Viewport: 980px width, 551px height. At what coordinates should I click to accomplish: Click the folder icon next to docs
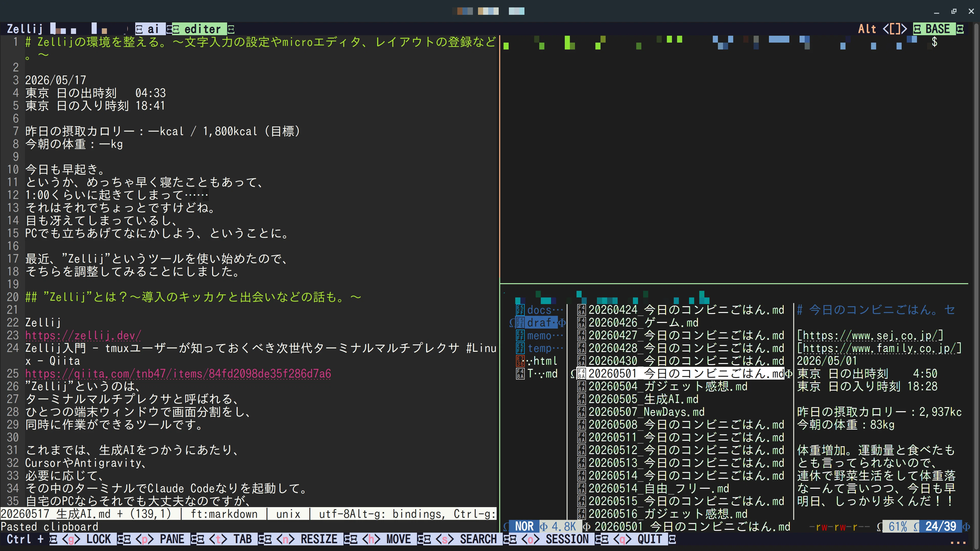tap(520, 310)
